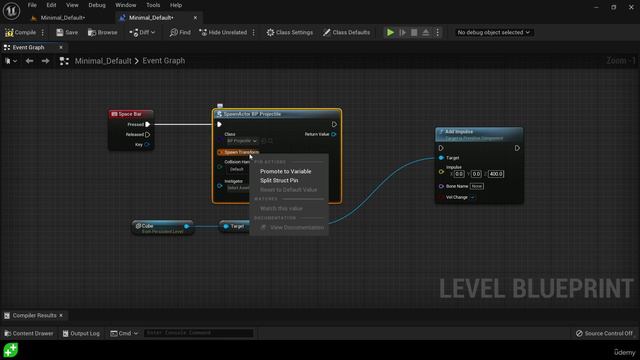Image resolution: width=640 pixels, height=360 pixels.
Task: Compile the blueprint
Action: (20, 32)
